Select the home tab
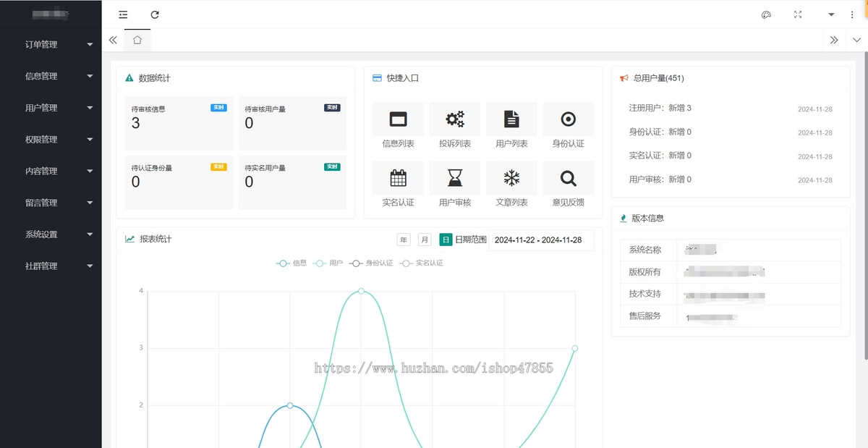The image size is (868, 448). [137, 41]
